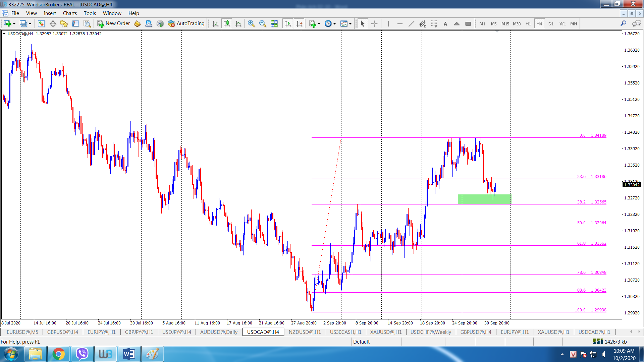Open the Data Window crosshair-circle icon

click(x=53, y=23)
